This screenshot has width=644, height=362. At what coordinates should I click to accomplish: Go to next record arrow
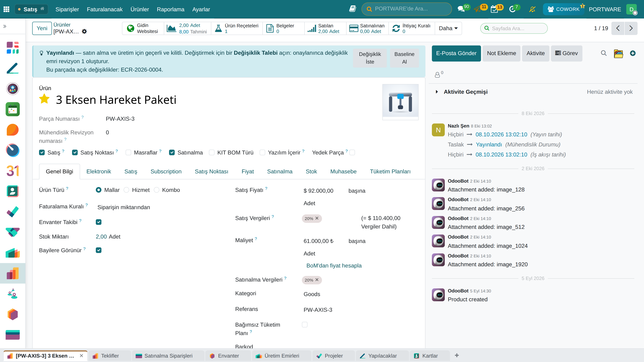631,28
